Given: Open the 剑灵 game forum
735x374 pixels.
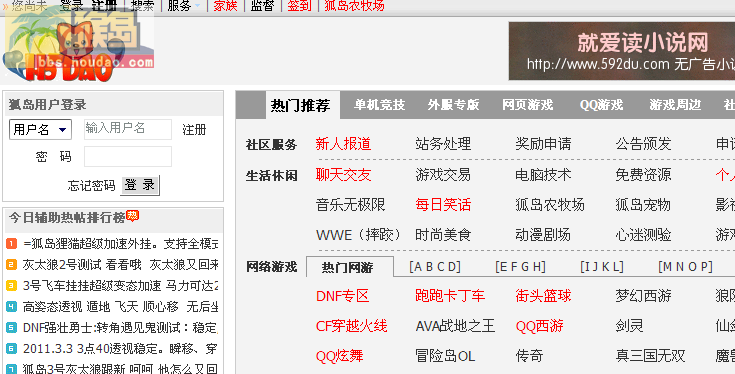Looking at the screenshot, I should coord(630,326).
